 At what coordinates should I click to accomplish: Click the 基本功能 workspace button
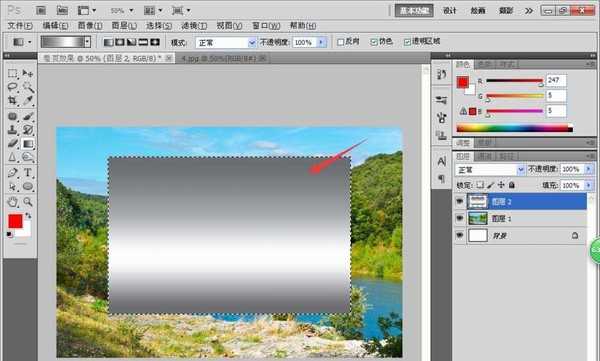[x=414, y=10]
